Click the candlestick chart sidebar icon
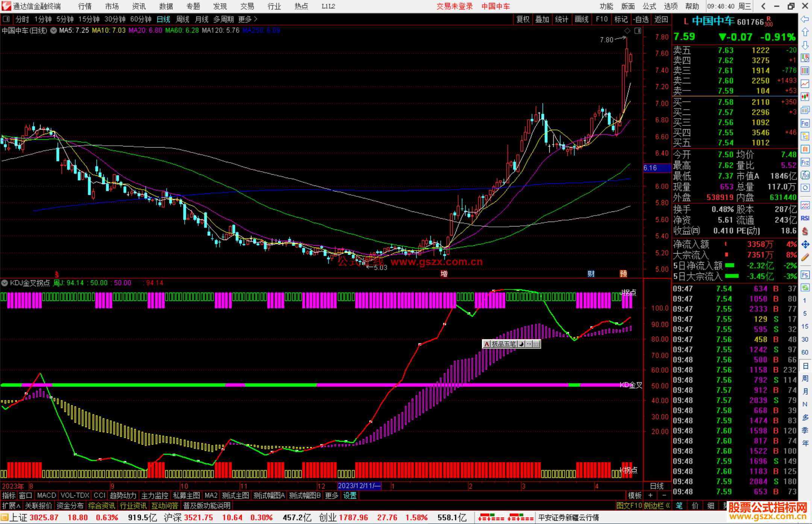 805,97
